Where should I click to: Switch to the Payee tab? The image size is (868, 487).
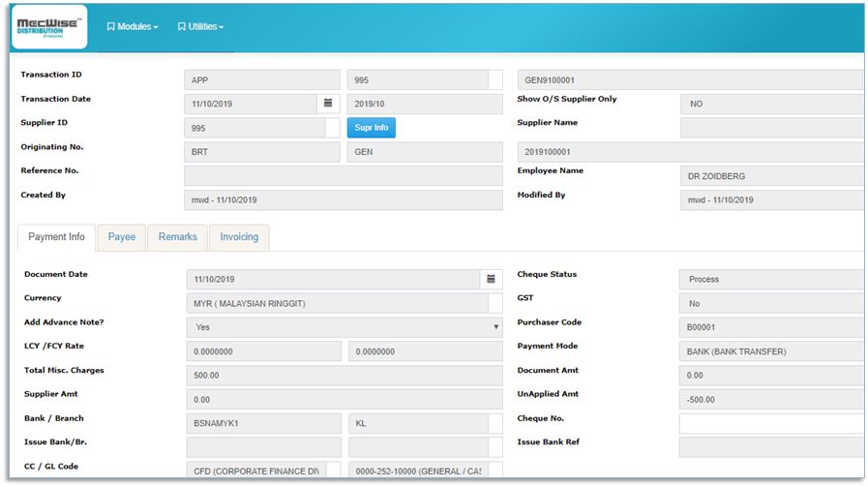(x=121, y=237)
